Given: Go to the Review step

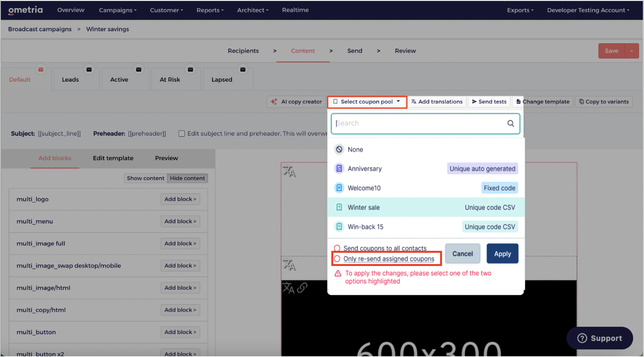Looking at the screenshot, I should pyautogui.click(x=405, y=51).
